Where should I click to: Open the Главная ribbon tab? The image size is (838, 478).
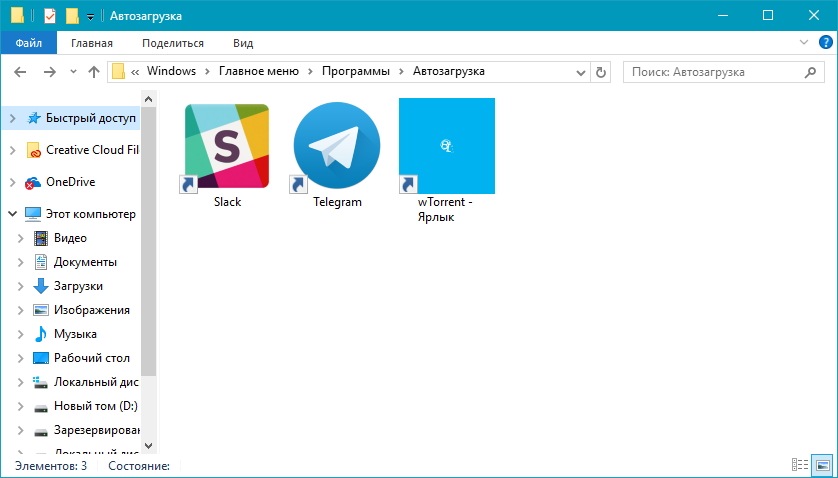pos(92,43)
